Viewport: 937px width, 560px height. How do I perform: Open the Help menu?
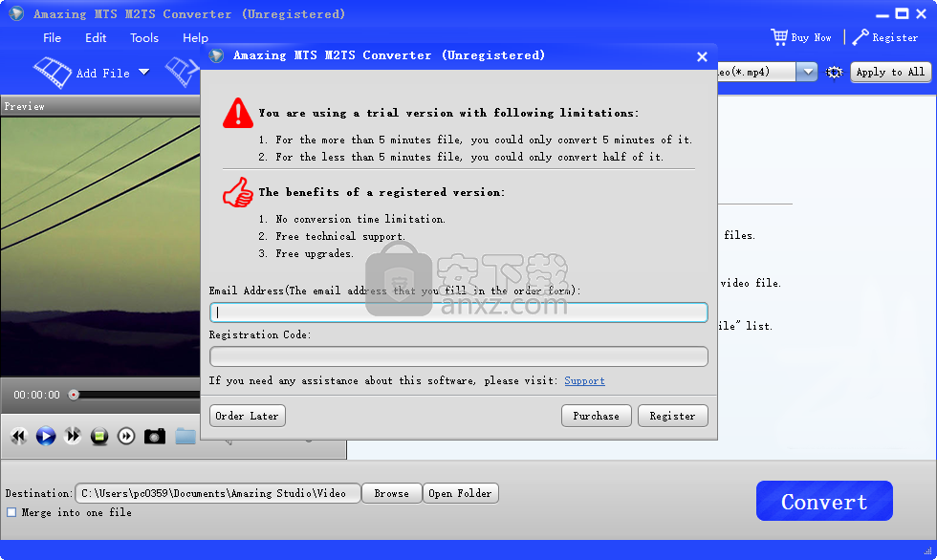point(195,38)
